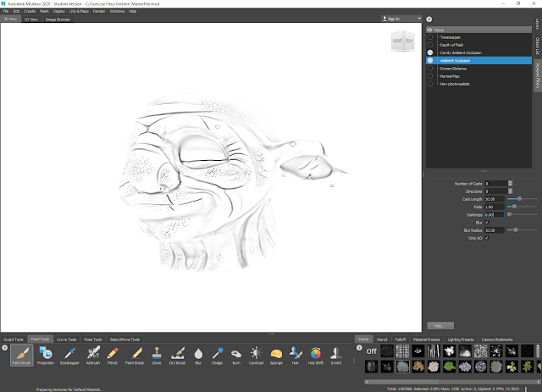The width and height of the screenshot is (542, 392).
Task: Select the Hue Shift tool
Action: (x=316, y=356)
